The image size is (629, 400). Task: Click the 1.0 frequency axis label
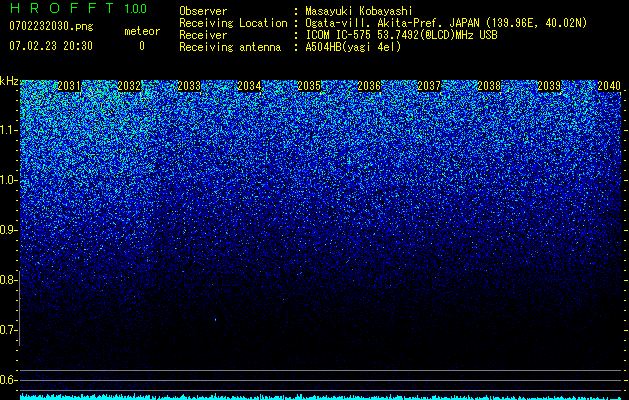coord(8,180)
